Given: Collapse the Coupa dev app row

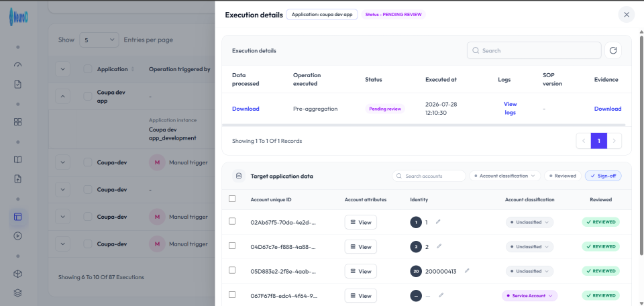Looking at the screenshot, I should point(62,96).
